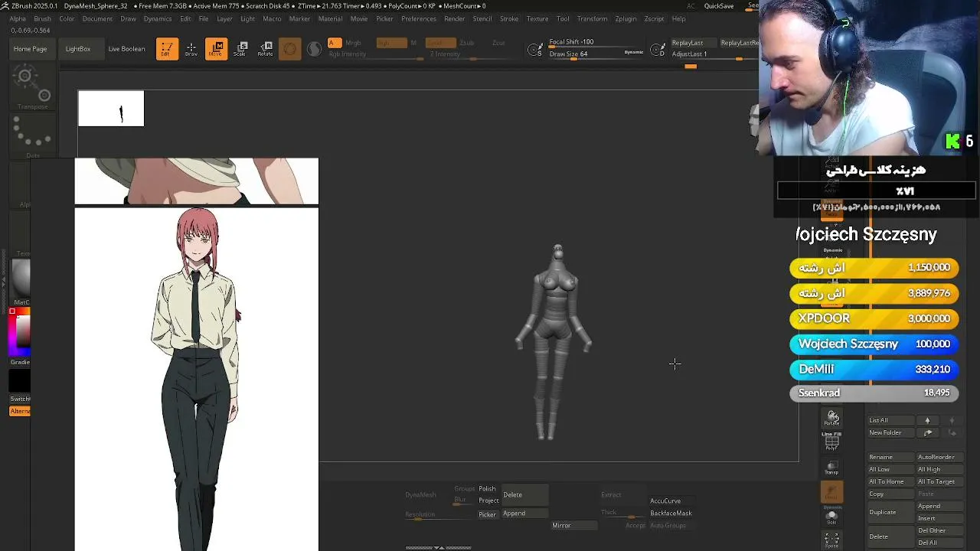Screen dimensions: 980x551
Task: Activate the Edit mode icon
Action: tap(167, 49)
